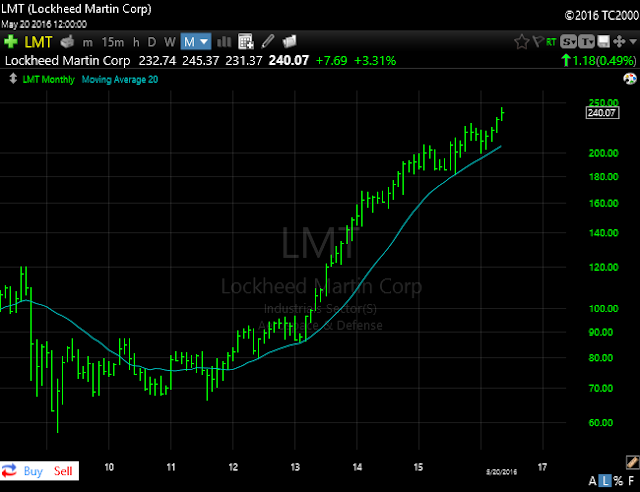Click the bar chart style icon

(224, 42)
